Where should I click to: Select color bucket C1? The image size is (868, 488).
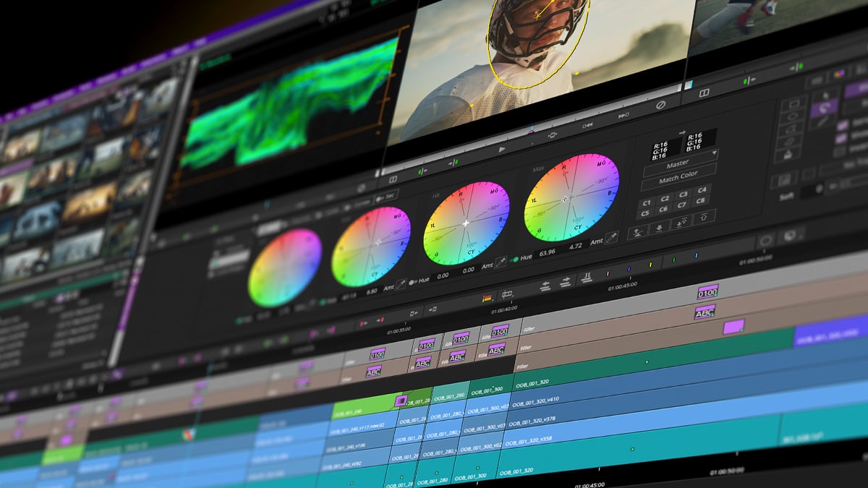(647, 202)
